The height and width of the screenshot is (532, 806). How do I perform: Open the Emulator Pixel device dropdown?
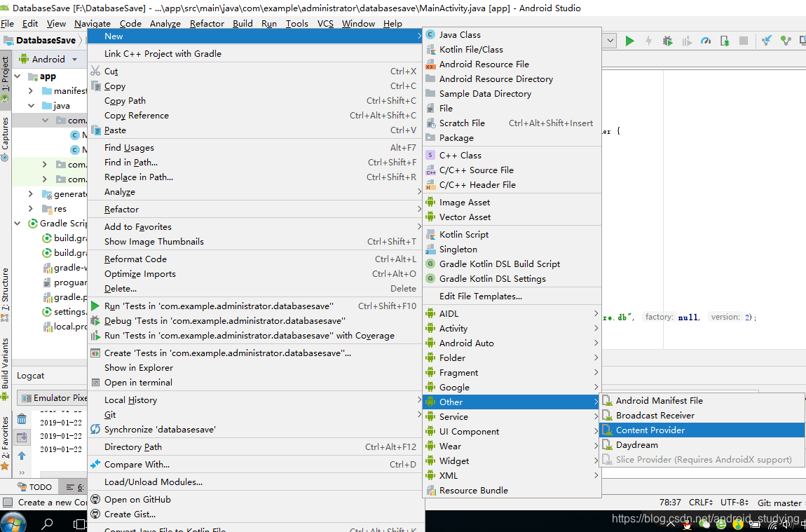pos(53,398)
